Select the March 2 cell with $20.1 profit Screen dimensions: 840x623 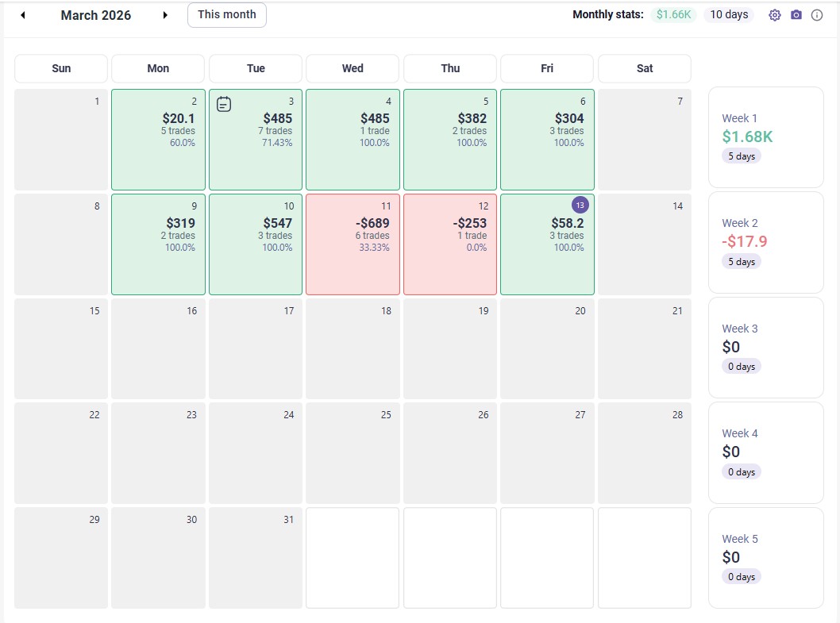pyautogui.click(x=158, y=140)
